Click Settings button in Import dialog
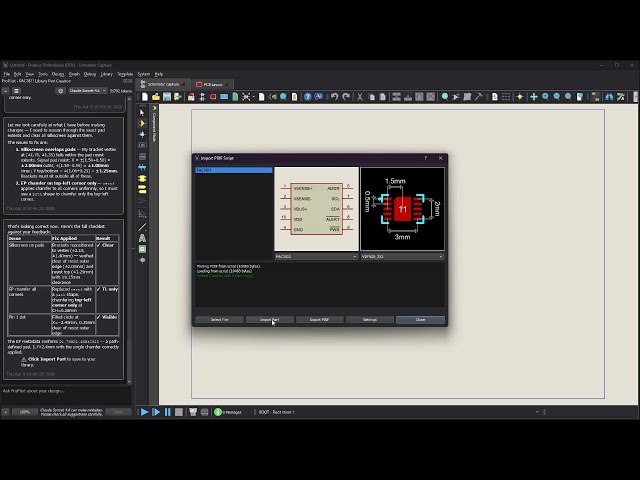This screenshot has width=640, height=480. tap(370, 320)
